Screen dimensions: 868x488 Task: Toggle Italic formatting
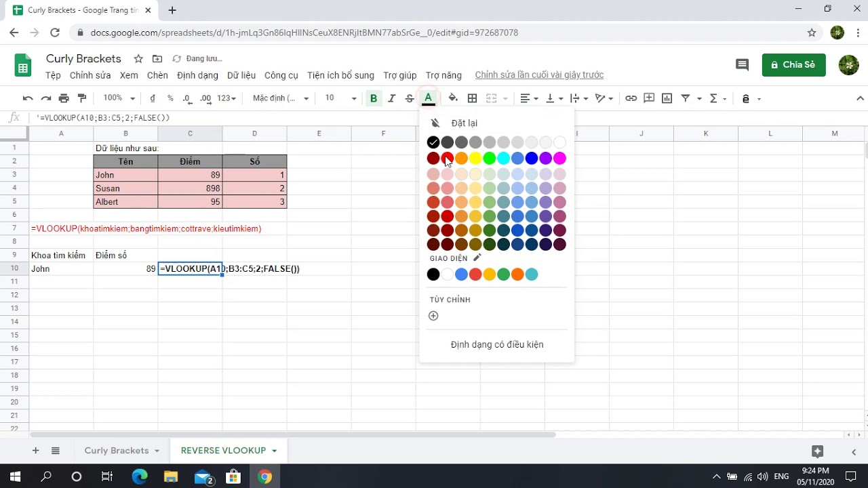point(391,98)
